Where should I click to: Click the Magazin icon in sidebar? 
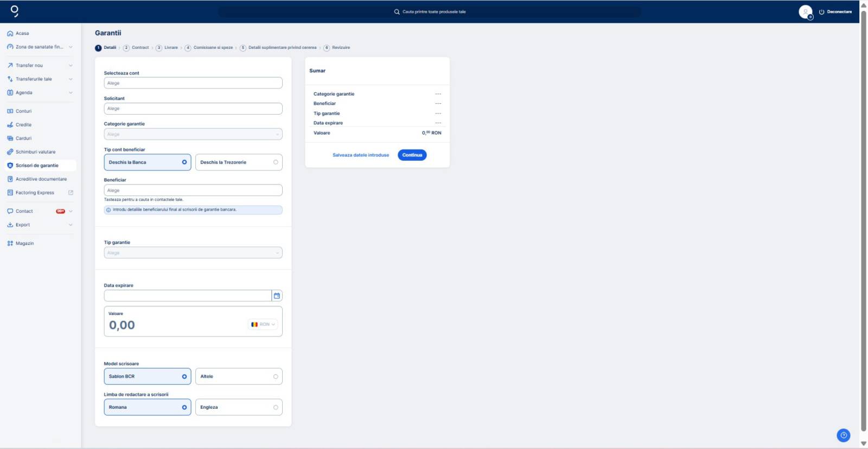[10, 244]
